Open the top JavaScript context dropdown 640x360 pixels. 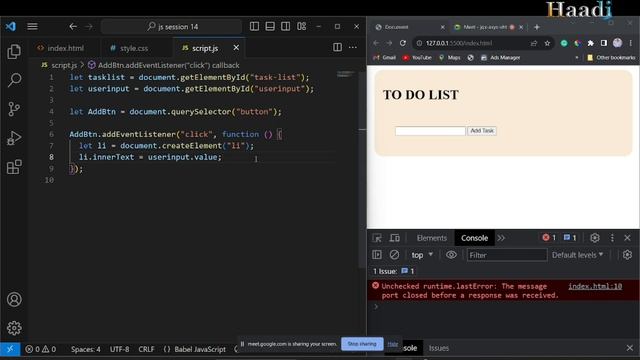point(422,255)
